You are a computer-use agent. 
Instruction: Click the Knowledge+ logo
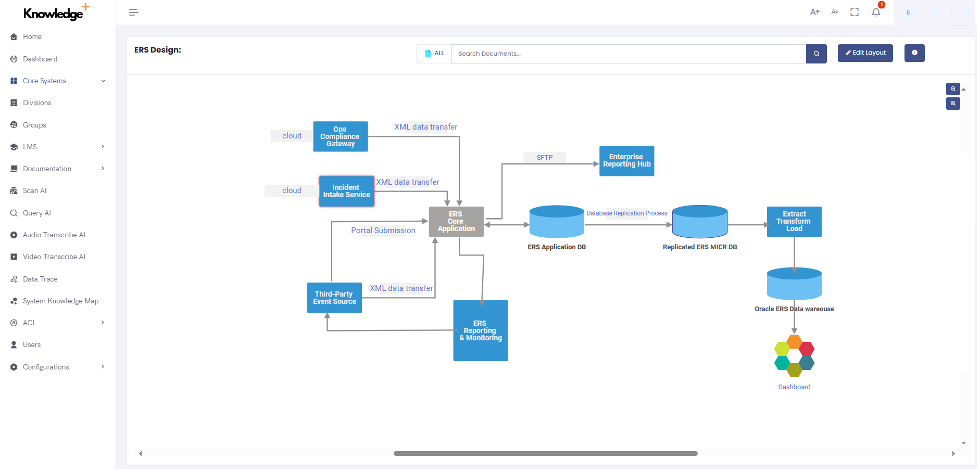52,12
